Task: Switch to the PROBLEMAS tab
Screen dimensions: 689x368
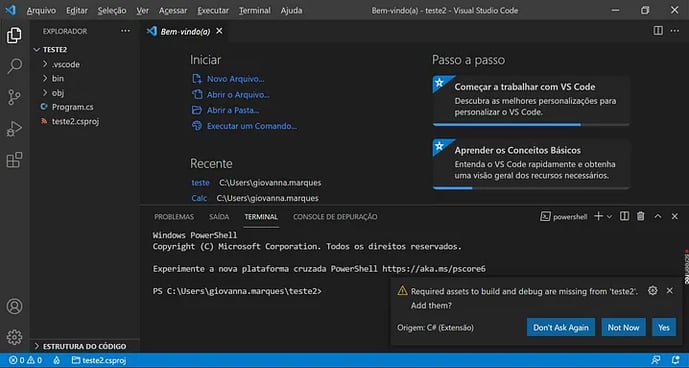Action: coord(174,217)
